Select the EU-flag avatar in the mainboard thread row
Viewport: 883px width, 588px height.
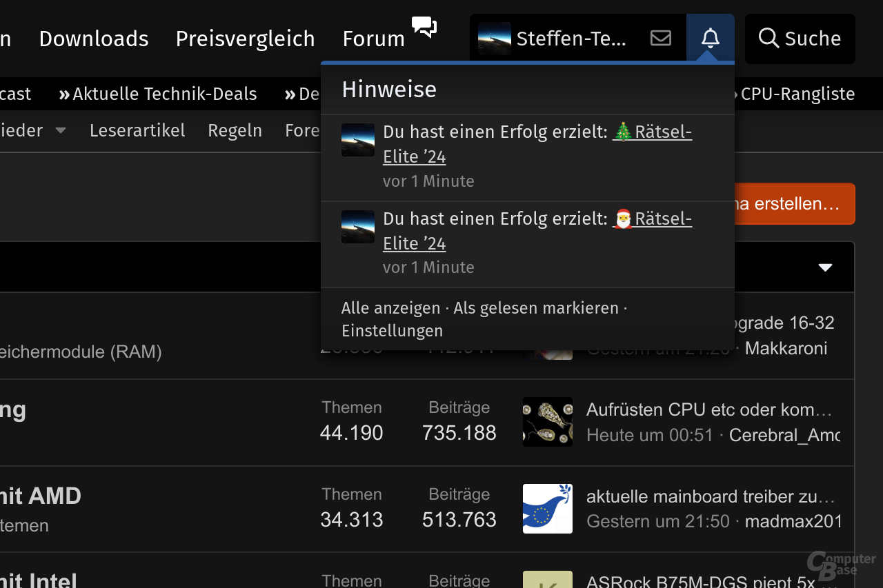pos(547,509)
